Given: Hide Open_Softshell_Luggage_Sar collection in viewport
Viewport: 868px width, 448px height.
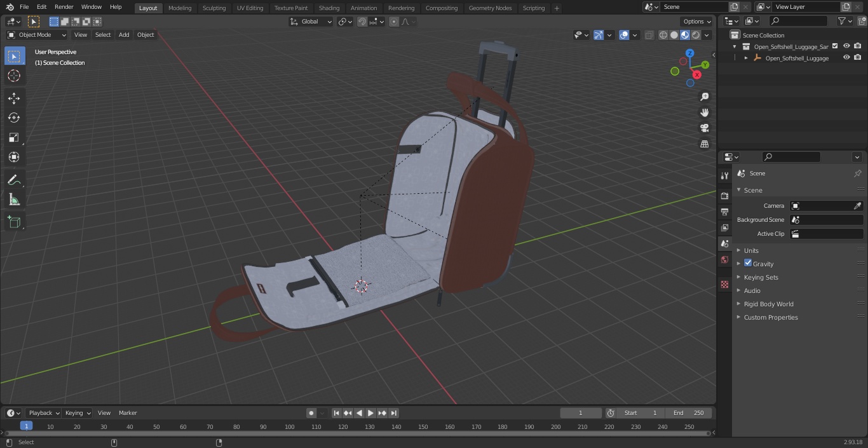Looking at the screenshot, I should (x=846, y=46).
